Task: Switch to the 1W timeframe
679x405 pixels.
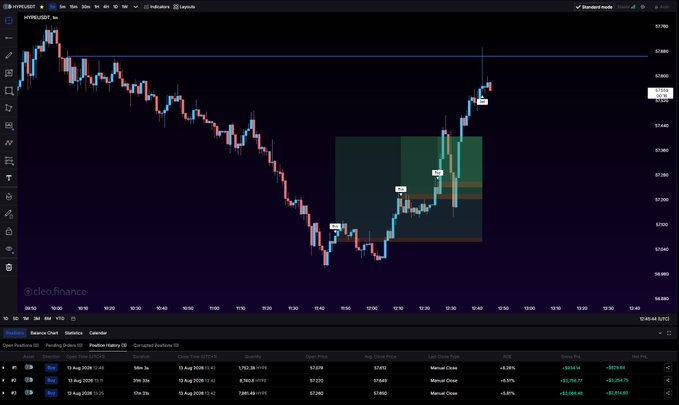Action: (x=125, y=7)
